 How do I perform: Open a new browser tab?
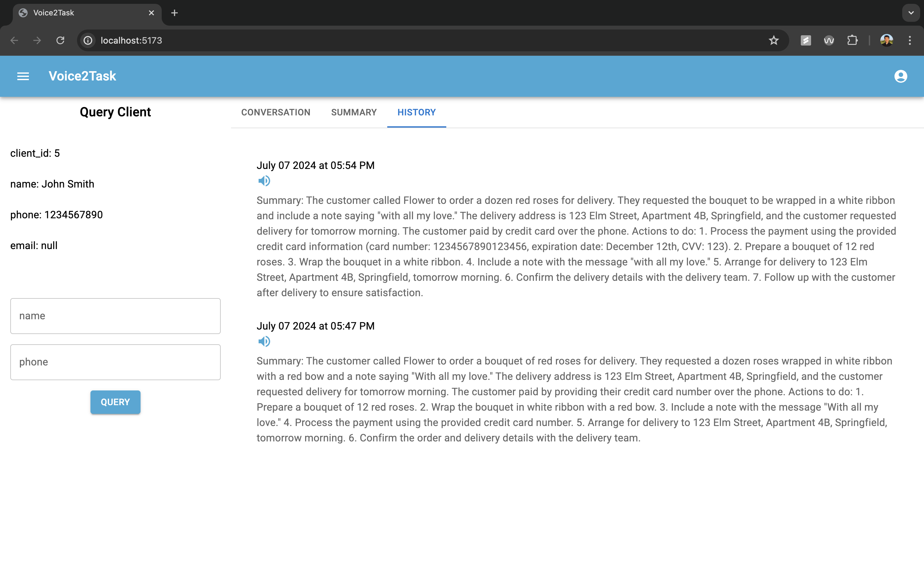coord(175,13)
